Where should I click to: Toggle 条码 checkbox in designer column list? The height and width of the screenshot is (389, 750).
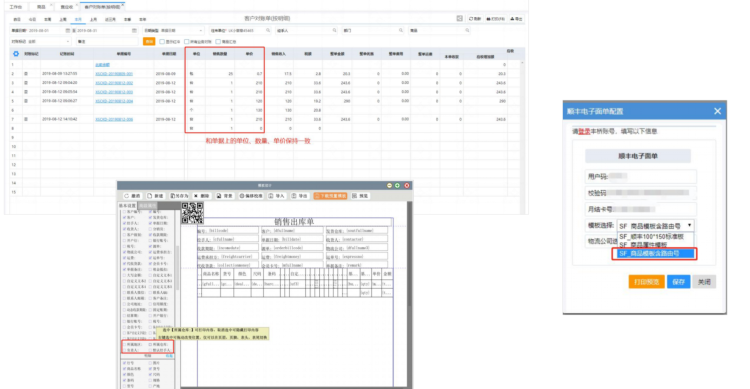point(125,380)
